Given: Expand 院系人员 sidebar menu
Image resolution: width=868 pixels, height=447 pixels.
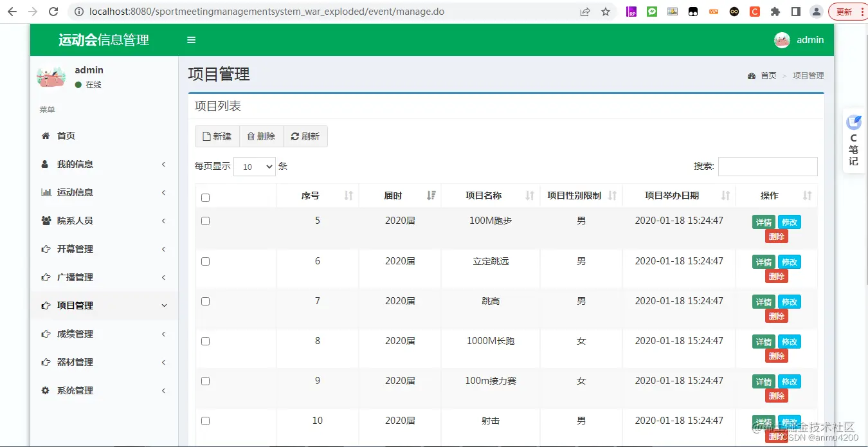Looking at the screenshot, I should tap(104, 221).
